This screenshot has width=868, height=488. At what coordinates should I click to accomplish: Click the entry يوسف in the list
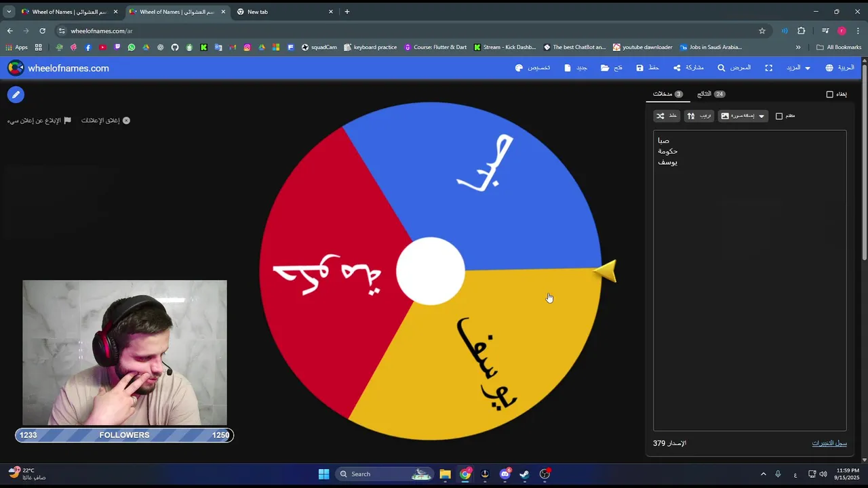(667, 162)
